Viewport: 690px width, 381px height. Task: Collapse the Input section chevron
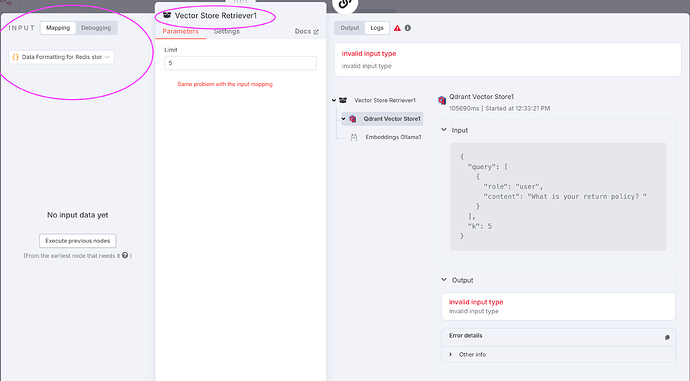444,130
